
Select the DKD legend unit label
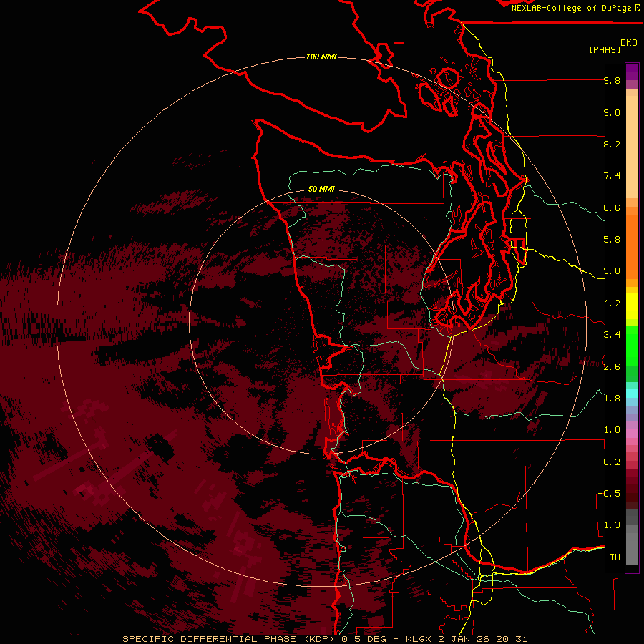[x=629, y=43]
